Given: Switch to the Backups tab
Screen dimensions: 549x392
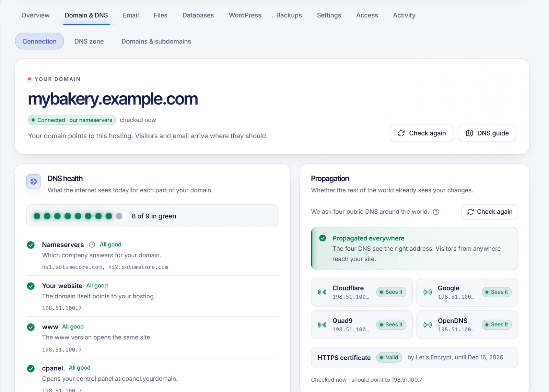Looking at the screenshot, I should pyautogui.click(x=289, y=15).
